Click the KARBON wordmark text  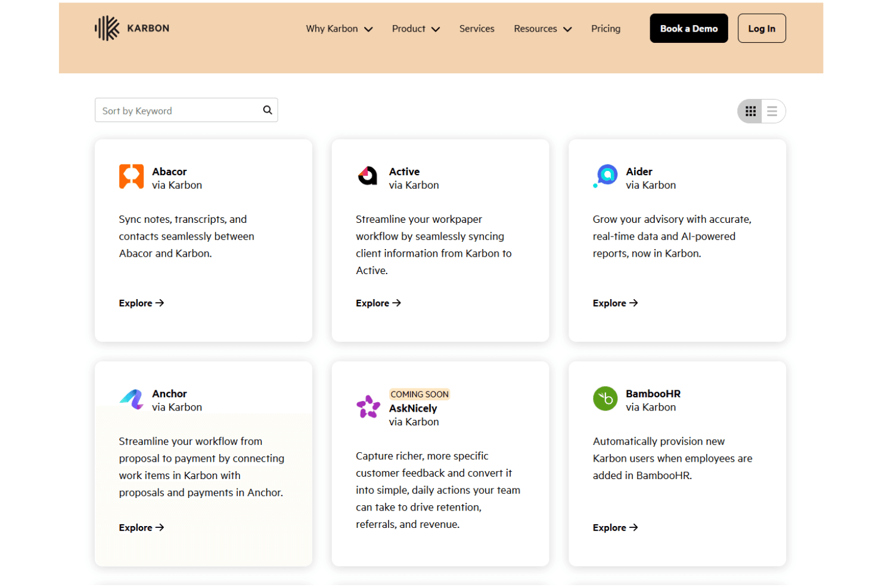[x=148, y=29]
